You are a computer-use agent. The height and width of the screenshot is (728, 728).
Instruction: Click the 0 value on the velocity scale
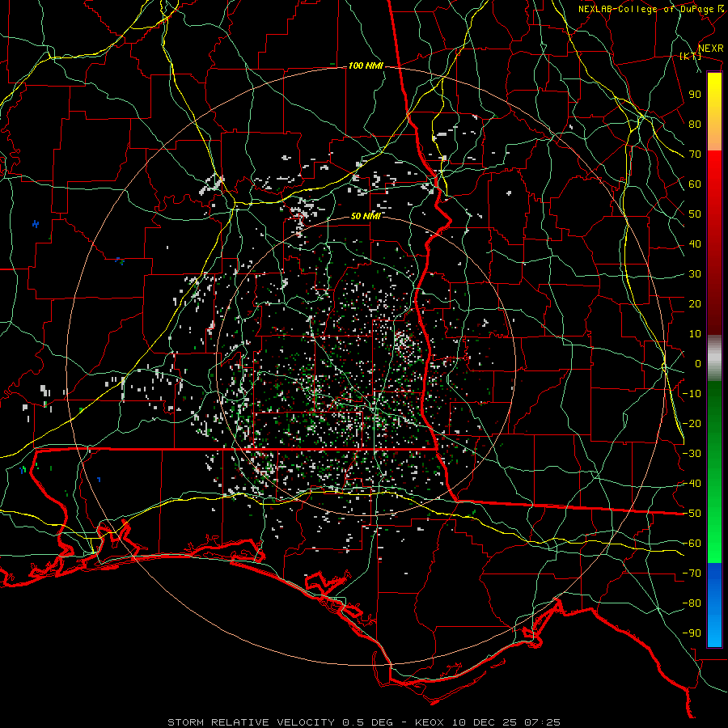pos(698,363)
